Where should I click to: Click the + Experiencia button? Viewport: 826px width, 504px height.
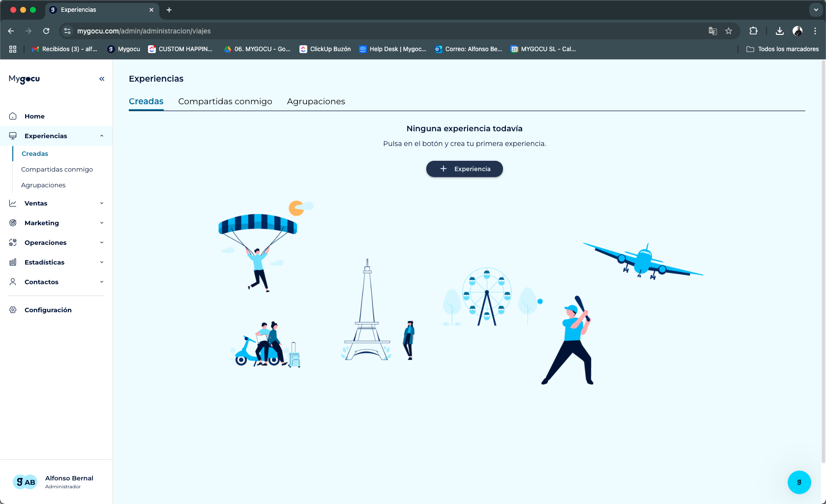click(465, 169)
